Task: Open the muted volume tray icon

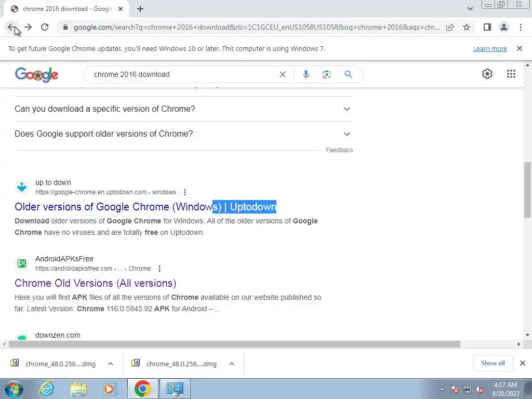Action: coord(480,389)
